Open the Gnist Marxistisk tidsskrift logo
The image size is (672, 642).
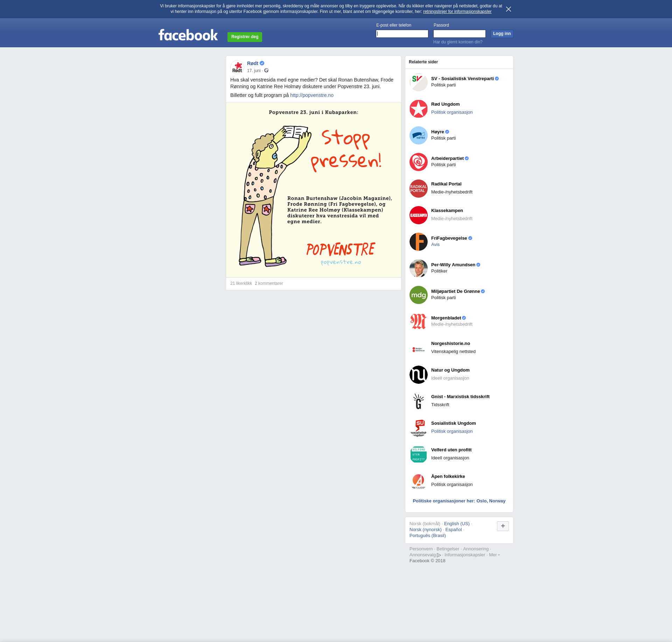[419, 401]
